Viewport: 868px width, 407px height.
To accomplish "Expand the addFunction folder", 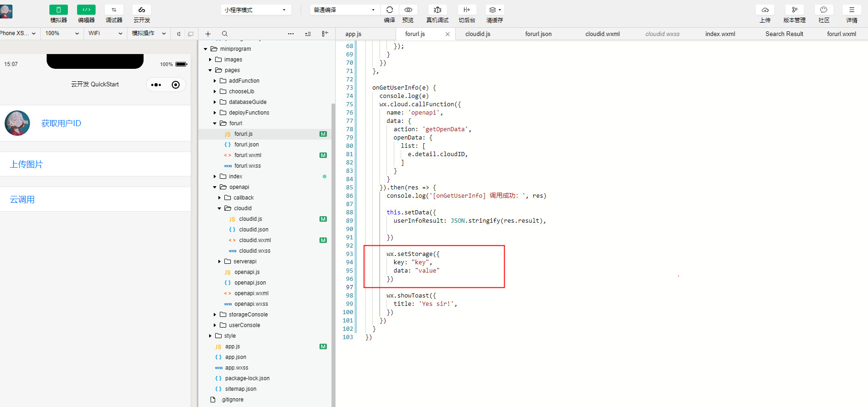I will tap(215, 81).
